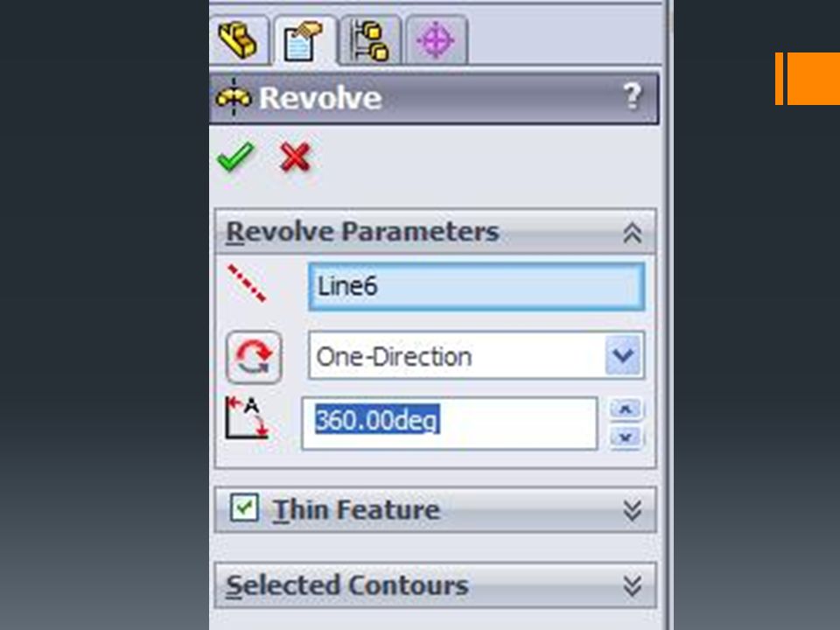Click the axis of revolution dashed-line icon

pos(247,283)
